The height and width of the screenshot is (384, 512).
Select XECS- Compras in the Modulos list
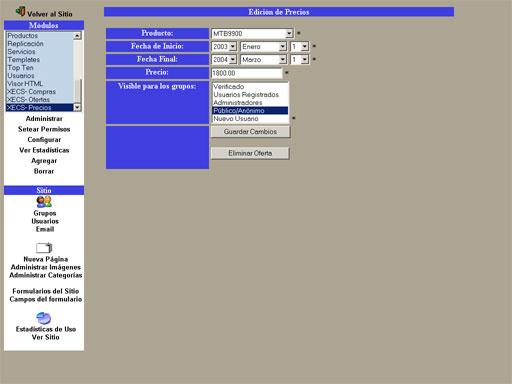coord(40,92)
